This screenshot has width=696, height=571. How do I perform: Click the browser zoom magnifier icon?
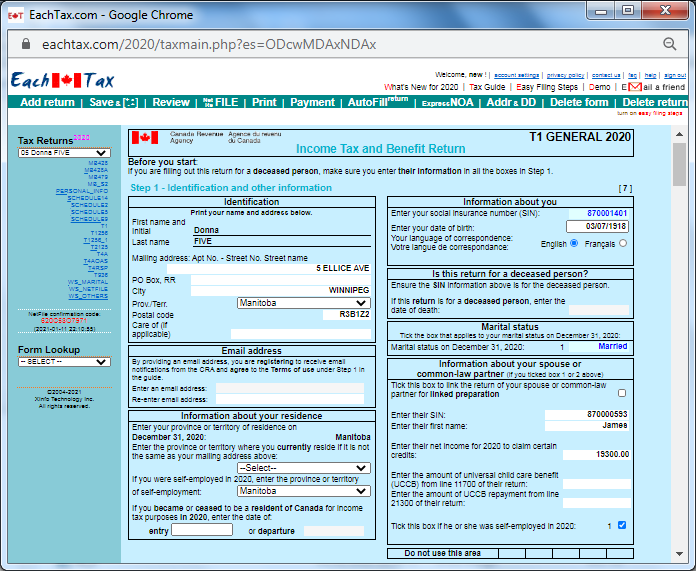(670, 44)
